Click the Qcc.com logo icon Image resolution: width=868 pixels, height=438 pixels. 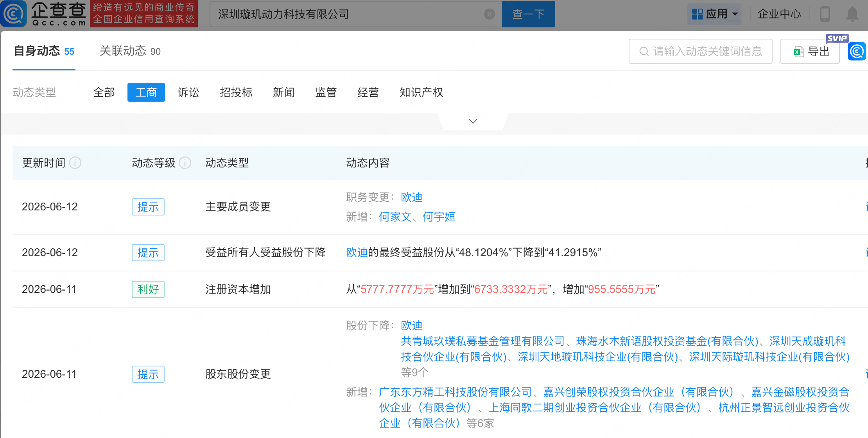pyautogui.click(x=14, y=14)
